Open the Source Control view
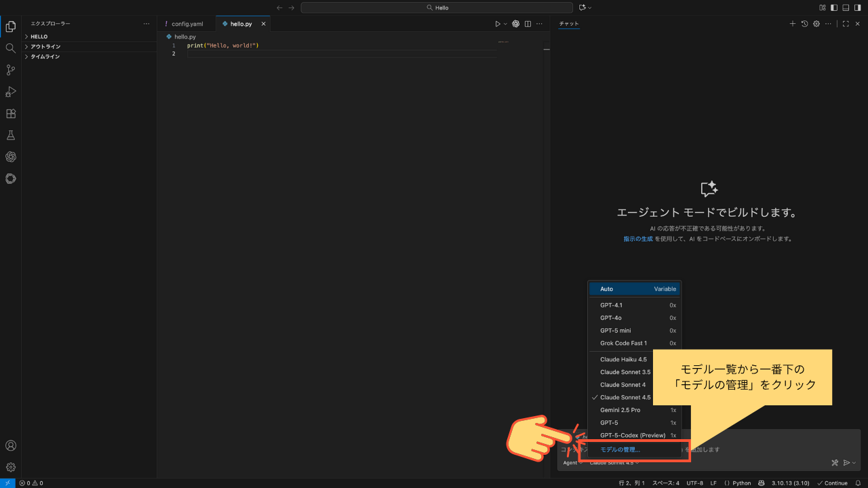Image resolution: width=868 pixels, height=488 pixels. click(10, 70)
